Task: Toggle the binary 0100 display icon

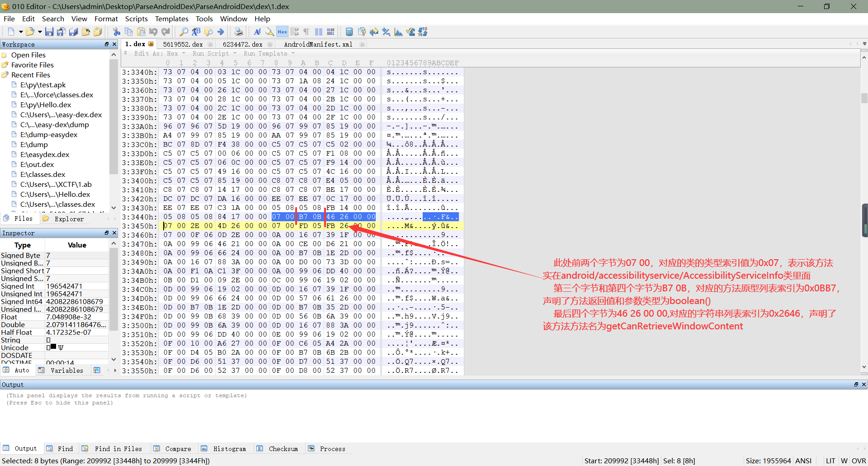Action: 331,32
